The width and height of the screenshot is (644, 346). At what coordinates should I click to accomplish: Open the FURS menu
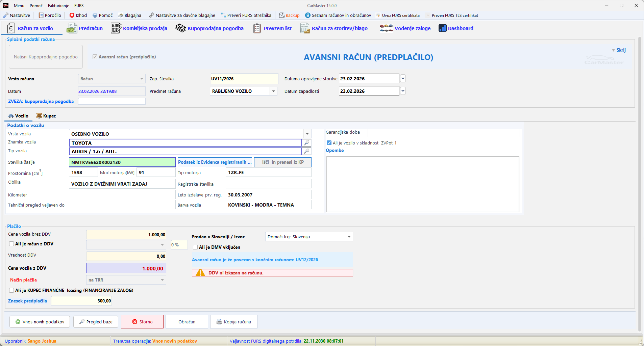[x=79, y=5]
